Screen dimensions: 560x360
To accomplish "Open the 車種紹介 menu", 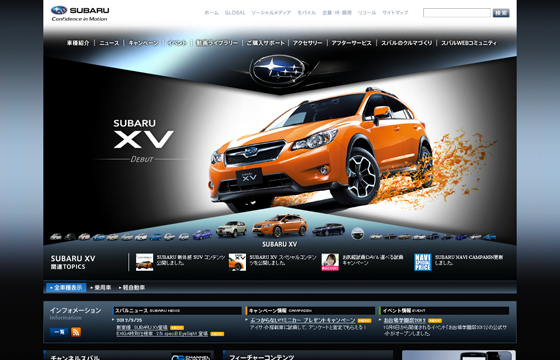I will [x=78, y=43].
